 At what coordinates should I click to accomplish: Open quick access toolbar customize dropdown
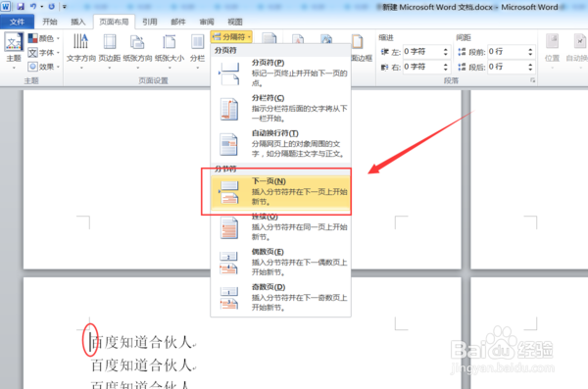(65, 7)
